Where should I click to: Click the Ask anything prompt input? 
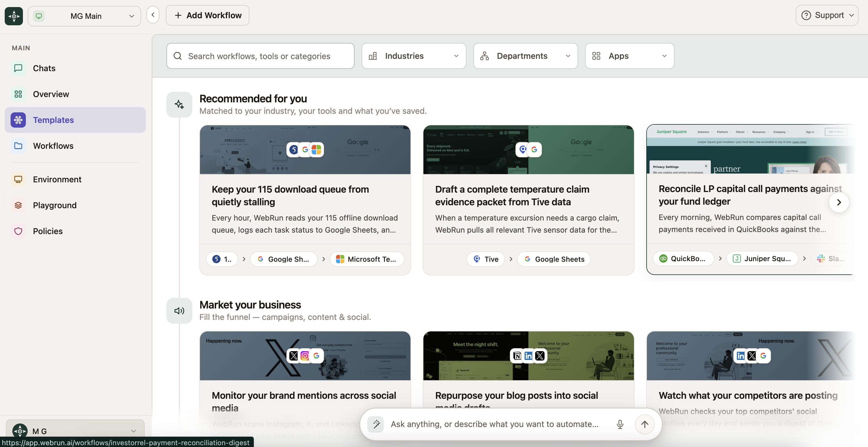[494, 424]
